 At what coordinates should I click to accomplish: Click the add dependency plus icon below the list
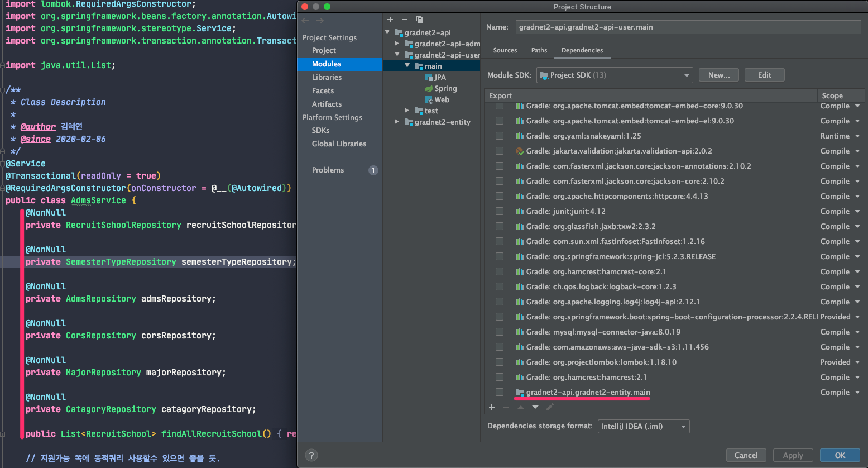pyautogui.click(x=492, y=407)
